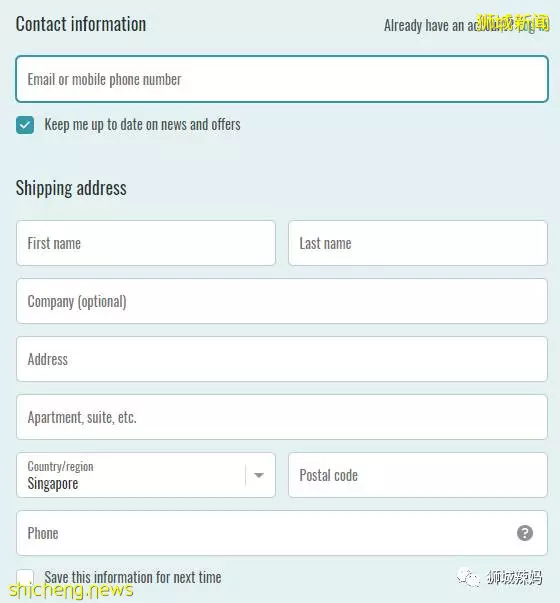Click the yellow Chinese watermark at top right
Image resolution: width=560 pixels, height=603 pixels.
[x=513, y=23]
